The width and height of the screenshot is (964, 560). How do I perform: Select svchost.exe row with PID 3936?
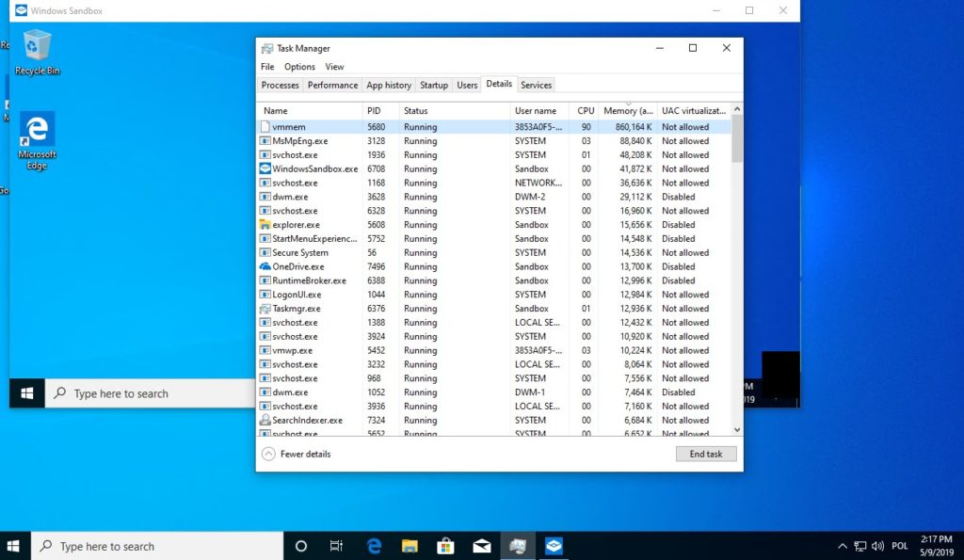tap(494, 407)
